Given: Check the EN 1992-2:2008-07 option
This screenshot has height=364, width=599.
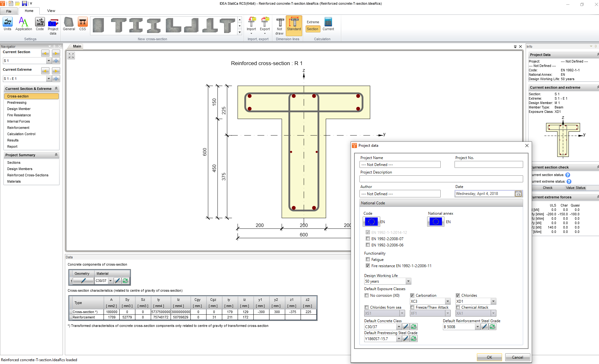Looking at the screenshot, I should (x=368, y=239).
